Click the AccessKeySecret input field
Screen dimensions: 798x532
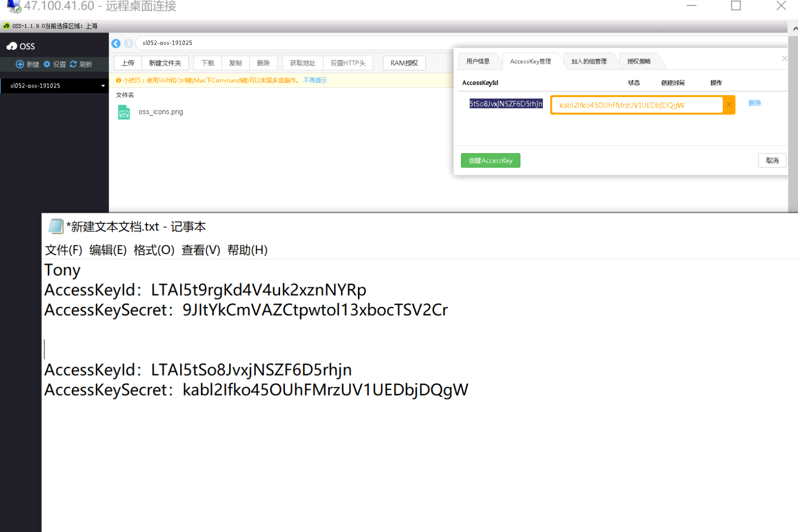click(x=637, y=105)
